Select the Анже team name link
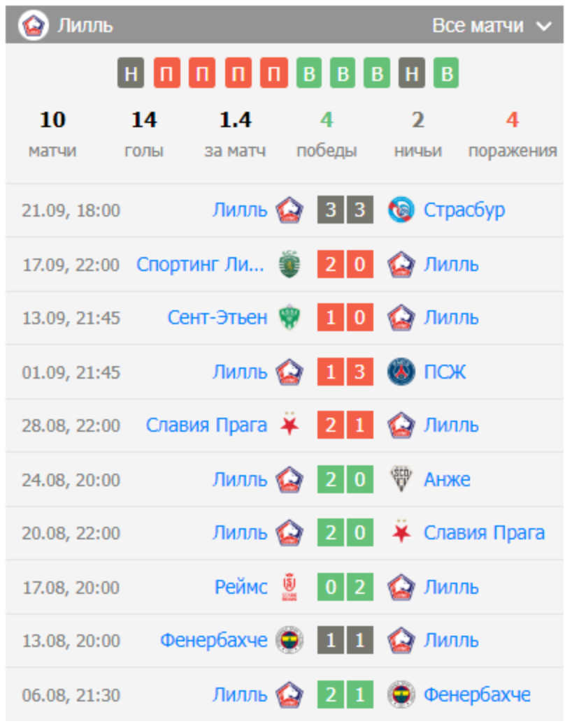The width and height of the screenshot is (572, 728). click(447, 479)
